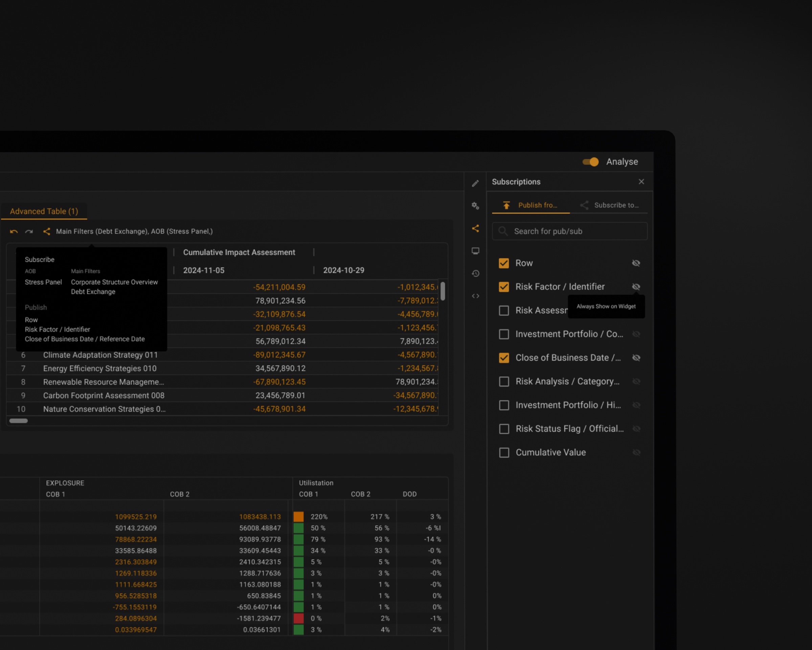Toggle visibility eye for Risk Factor / Identifier
This screenshot has height=650, width=812.
636,287
